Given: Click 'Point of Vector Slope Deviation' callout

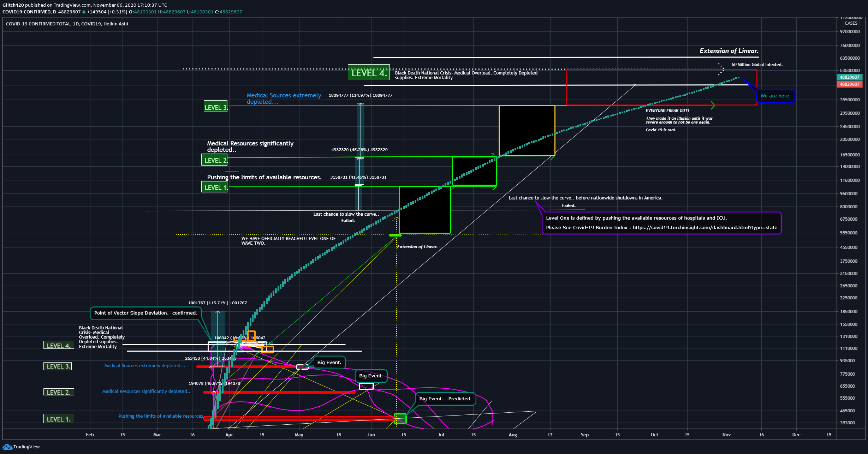Looking at the screenshot, I should point(145,313).
